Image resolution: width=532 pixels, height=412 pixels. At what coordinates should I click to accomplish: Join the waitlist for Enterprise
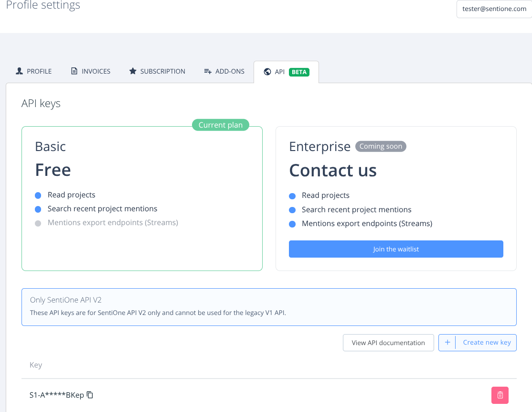(x=396, y=249)
